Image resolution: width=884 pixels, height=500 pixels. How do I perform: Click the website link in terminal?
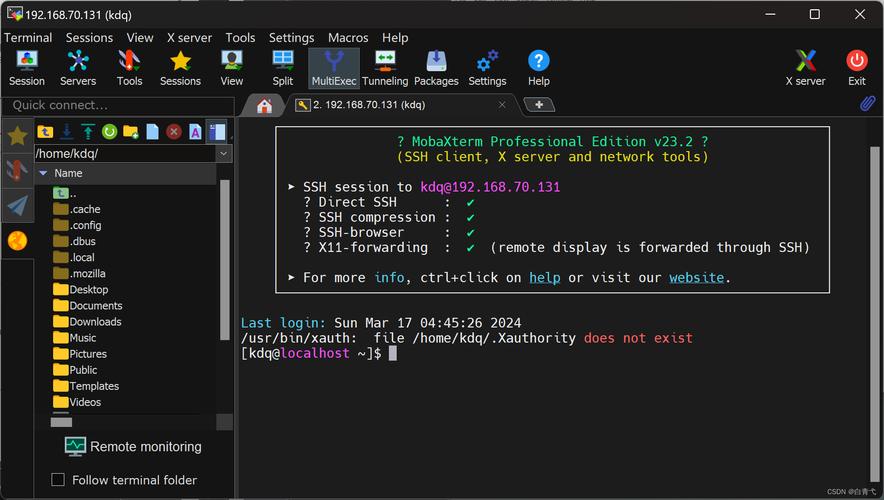pos(696,277)
